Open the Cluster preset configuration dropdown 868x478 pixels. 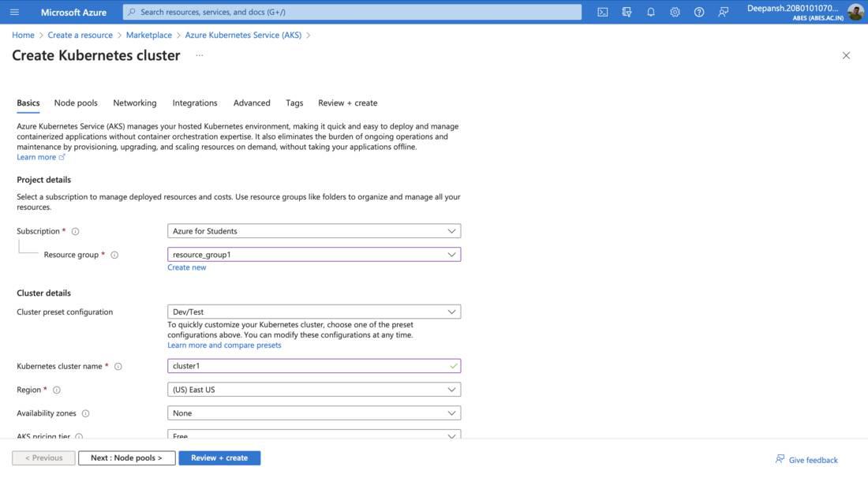[314, 312]
